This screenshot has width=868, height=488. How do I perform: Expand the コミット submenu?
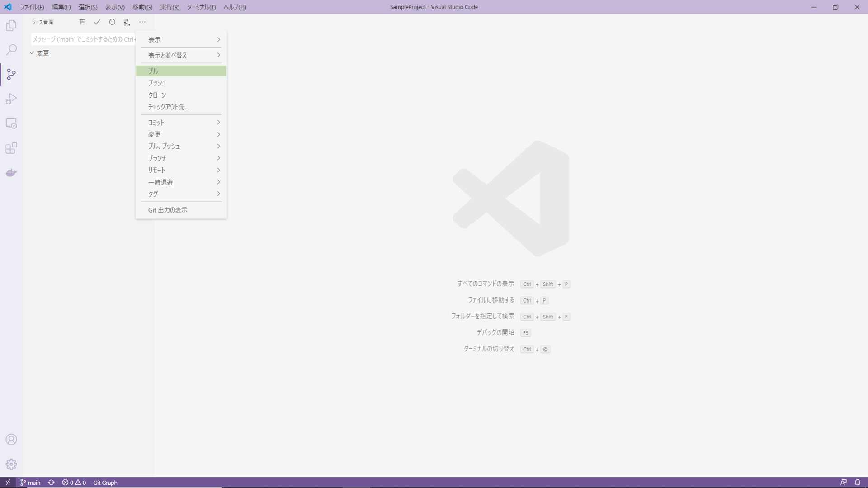tap(181, 123)
